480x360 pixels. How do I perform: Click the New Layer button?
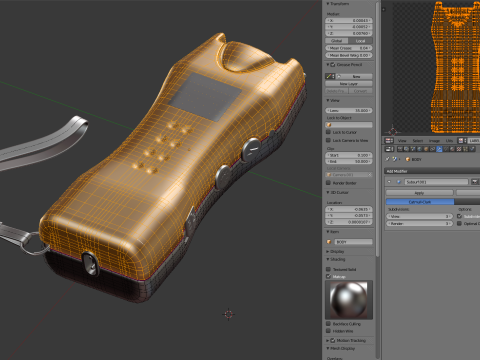point(349,84)
